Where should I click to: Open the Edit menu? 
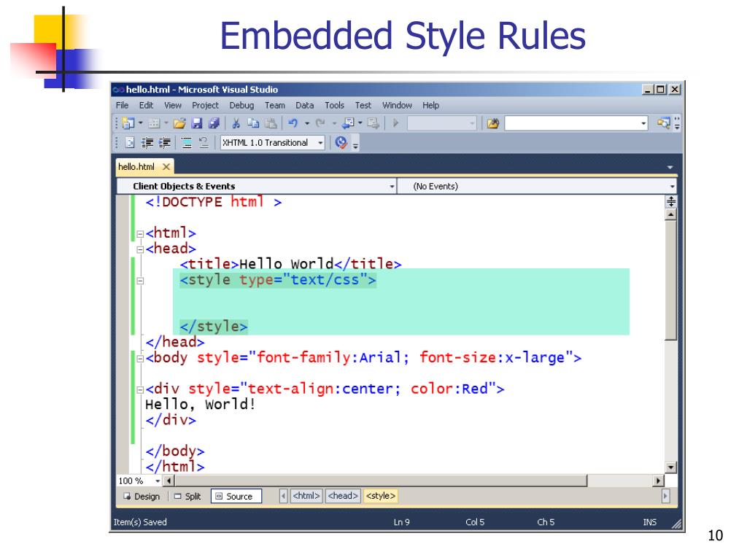pyautogui.click(x=146, y=105)
